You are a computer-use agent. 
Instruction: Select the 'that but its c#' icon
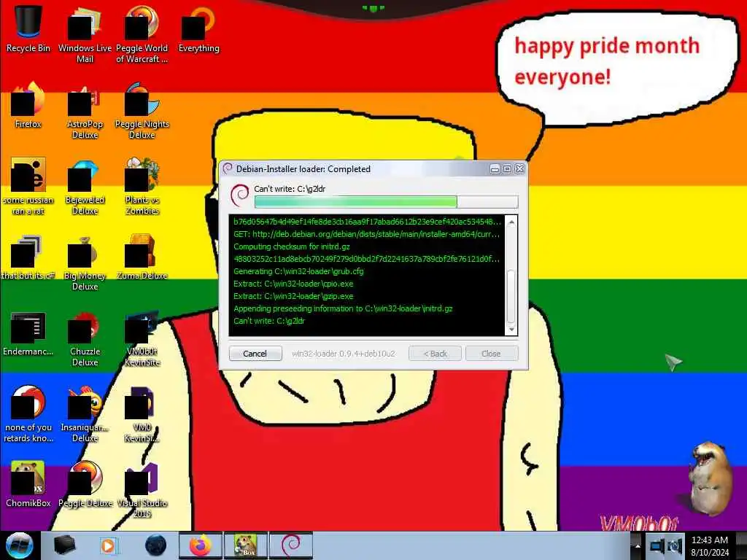[28, 257]
